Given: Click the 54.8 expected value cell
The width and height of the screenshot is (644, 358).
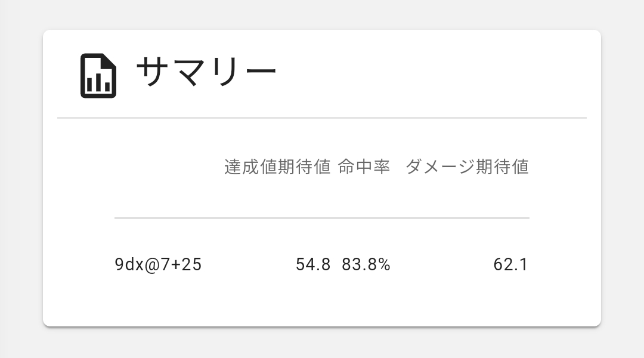Looking at the screenshot, I should [x=313, y=264].
